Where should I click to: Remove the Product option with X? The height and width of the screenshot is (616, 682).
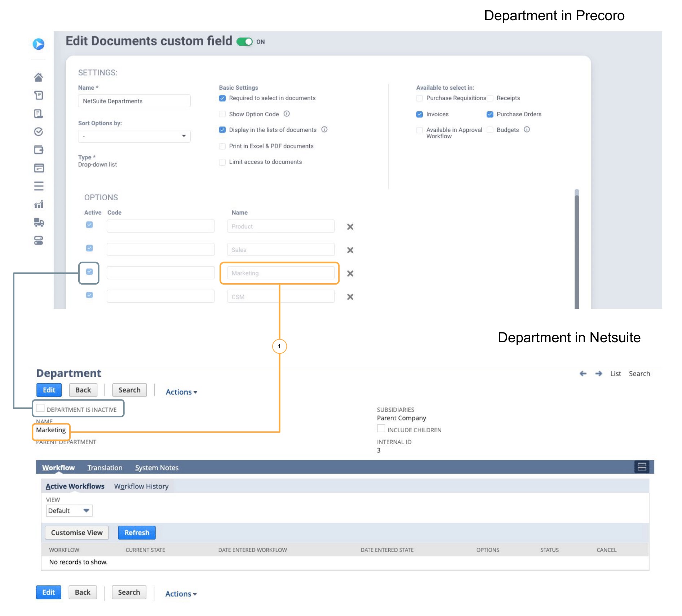(x=350, y=227)
